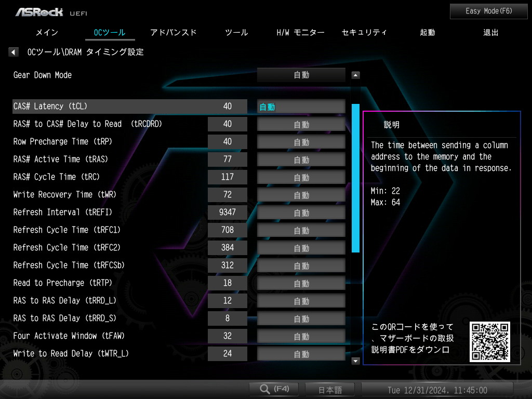Open the ツール tab
The width and height of the screenshot is (532, 399).
pos(236,33)
